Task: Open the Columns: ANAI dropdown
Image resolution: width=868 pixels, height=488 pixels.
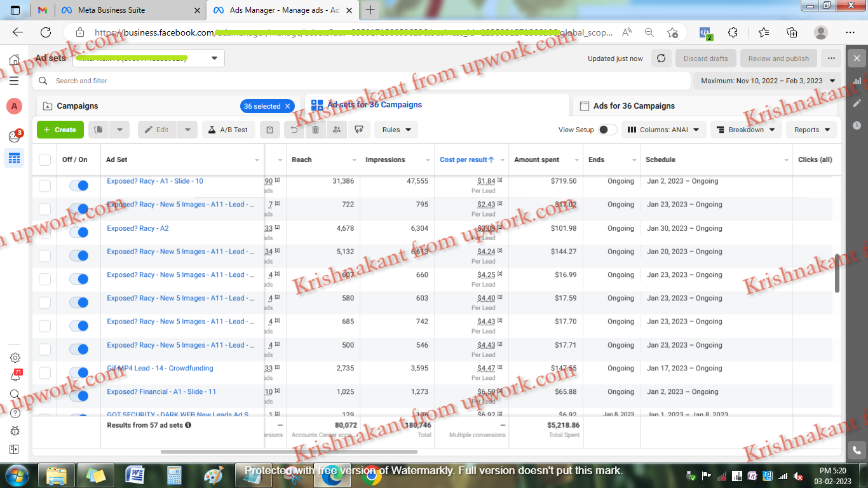Action: [663, 129]
